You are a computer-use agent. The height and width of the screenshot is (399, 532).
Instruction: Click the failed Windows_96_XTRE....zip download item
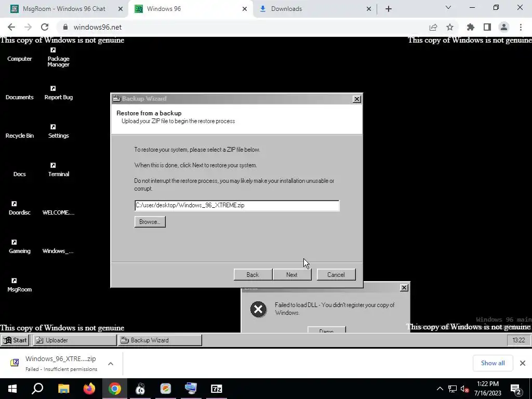[x=54, y=363]
